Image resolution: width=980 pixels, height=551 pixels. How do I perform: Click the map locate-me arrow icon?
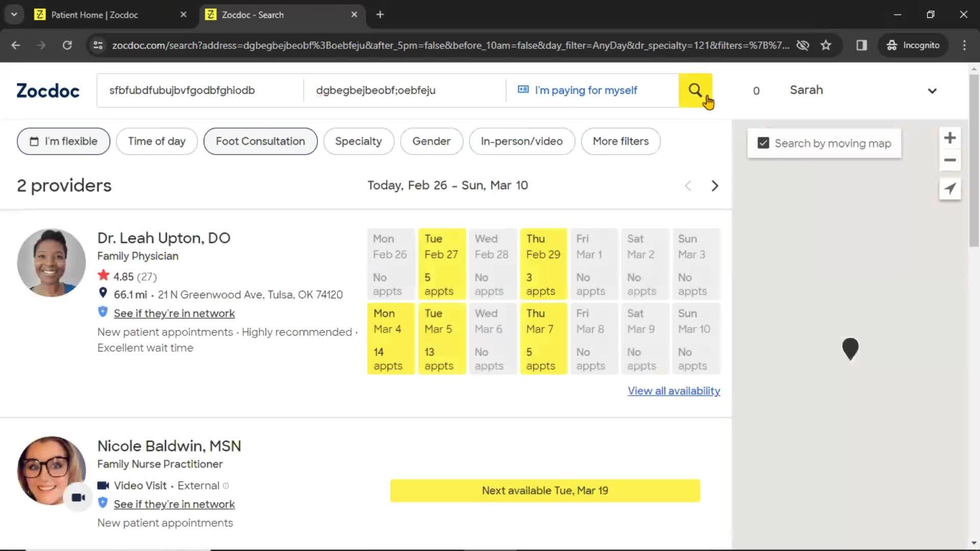[x=950, y=188]
